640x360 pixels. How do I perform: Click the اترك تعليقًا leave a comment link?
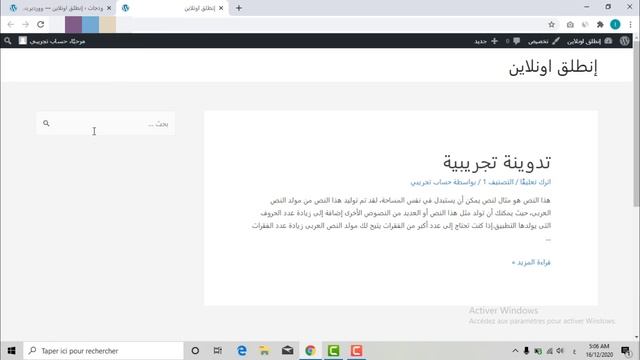535,182
